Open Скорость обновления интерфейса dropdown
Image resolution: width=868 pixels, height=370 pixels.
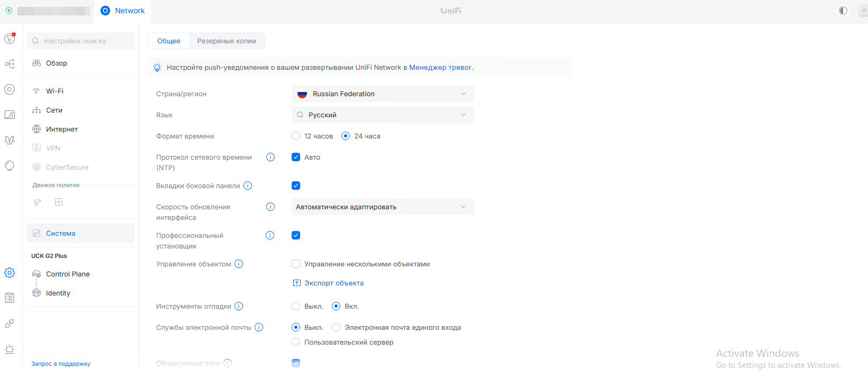[x=383, y=207]
